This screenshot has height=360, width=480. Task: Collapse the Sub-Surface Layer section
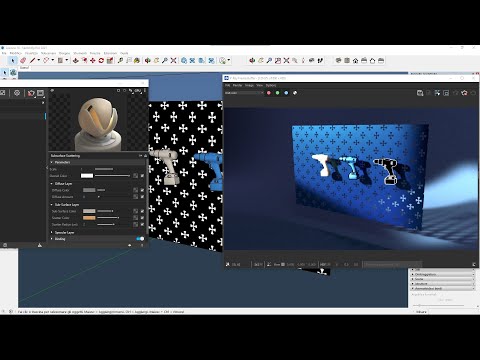[52, 204]
